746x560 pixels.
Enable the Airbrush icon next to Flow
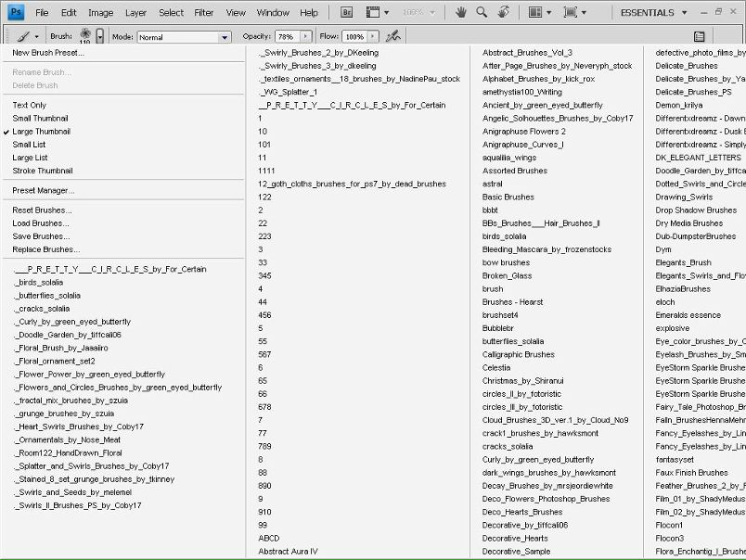[x=392, y=36]
